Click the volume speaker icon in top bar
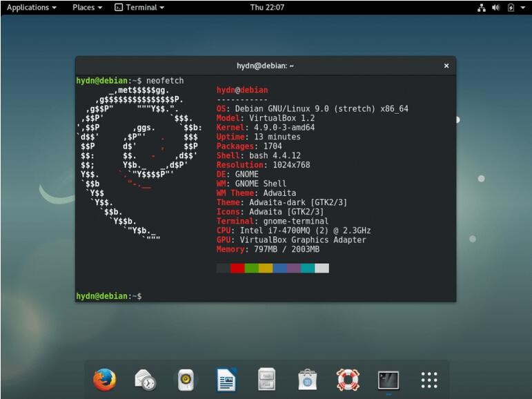This screenshot has height=399, width=532. tap(495, 8)
